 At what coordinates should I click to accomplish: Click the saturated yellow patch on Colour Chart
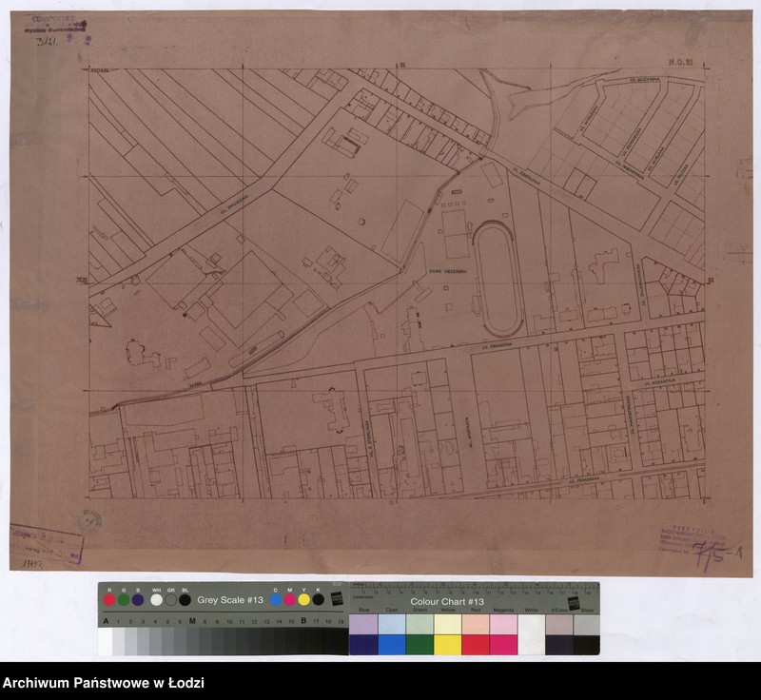click(447, 645)
